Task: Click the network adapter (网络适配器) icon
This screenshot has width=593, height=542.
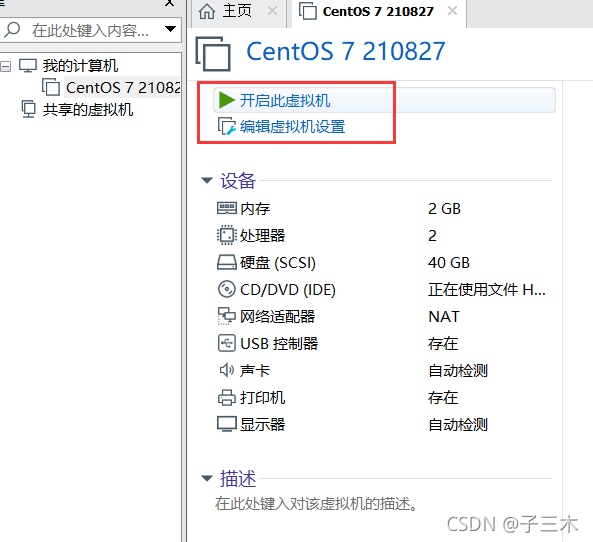Action: tap(227, 316)
